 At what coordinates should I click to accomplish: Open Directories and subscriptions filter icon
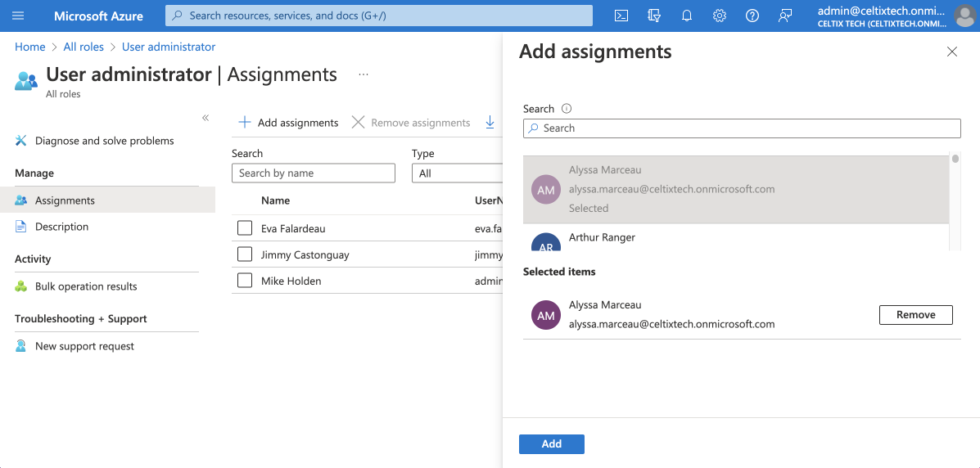[654, 16]
